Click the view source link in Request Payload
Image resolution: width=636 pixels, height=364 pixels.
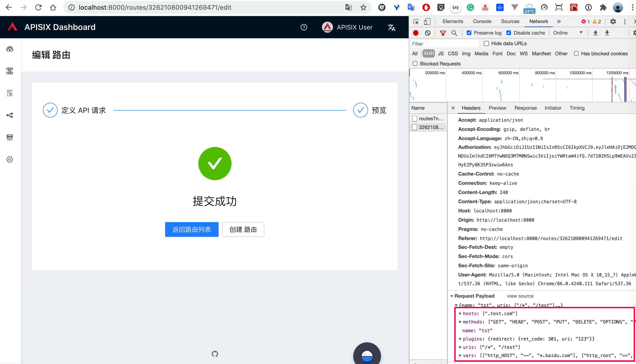[520, 296]
